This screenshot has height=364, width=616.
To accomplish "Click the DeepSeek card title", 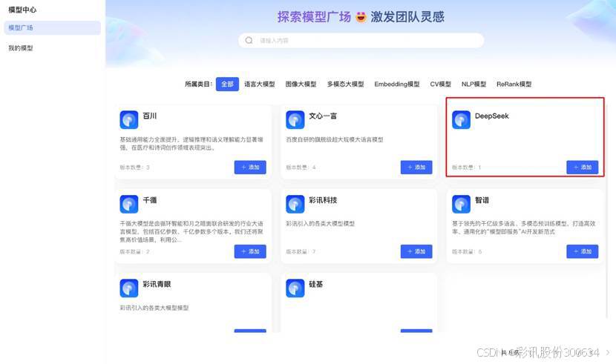I will (x=491, y=116).
